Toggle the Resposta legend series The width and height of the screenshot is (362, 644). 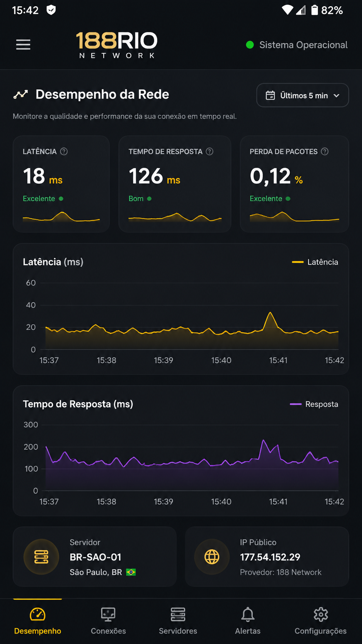(314, 404)
